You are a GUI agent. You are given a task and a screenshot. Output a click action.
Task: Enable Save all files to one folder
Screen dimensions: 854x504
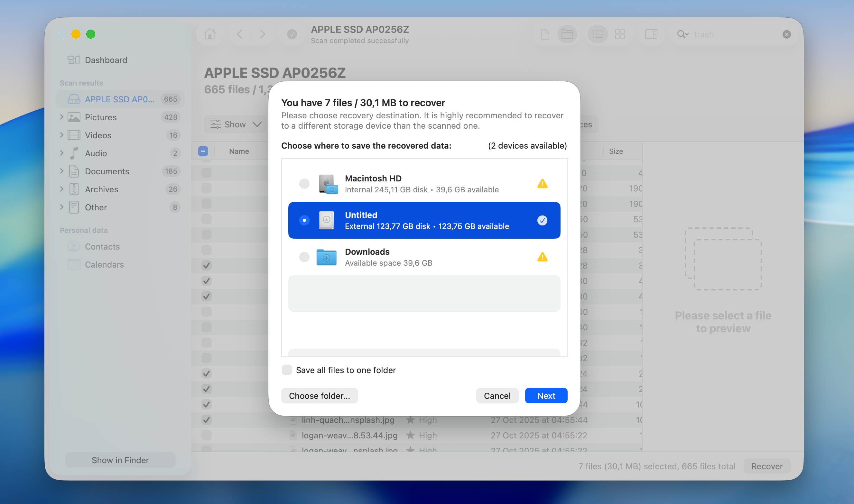(287, 370)
